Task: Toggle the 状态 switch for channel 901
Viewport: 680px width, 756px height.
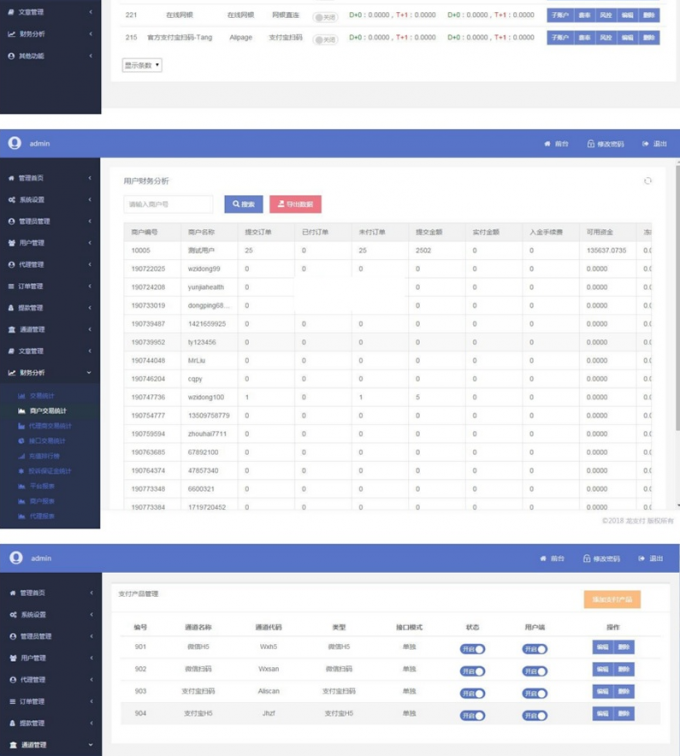Action: pyautogui.click(x=472, y=649)
